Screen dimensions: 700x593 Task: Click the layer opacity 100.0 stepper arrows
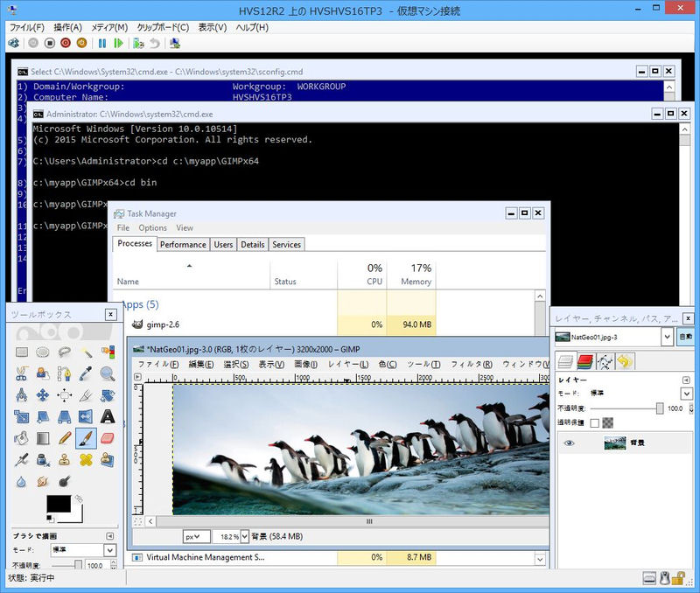pos(691,408)
